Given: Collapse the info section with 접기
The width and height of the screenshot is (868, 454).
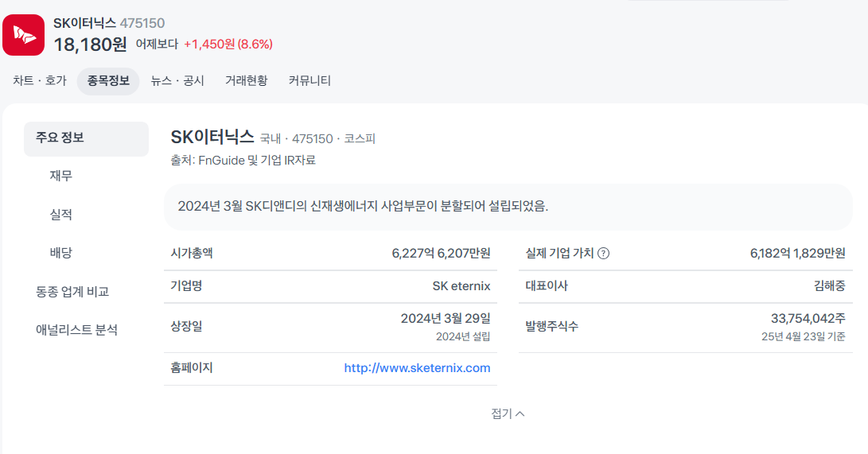Looking at the screenshot, I should point(508,413).
